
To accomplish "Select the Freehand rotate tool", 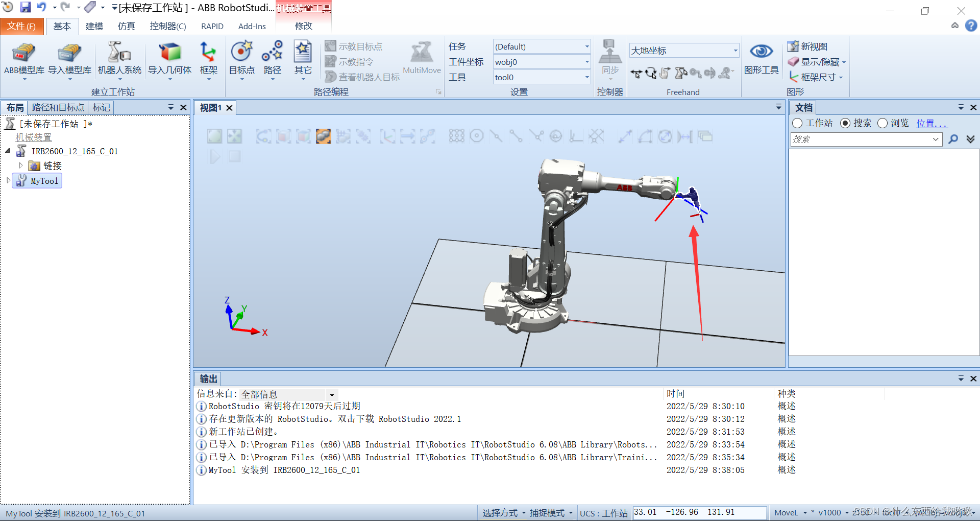I will [650, 74].
